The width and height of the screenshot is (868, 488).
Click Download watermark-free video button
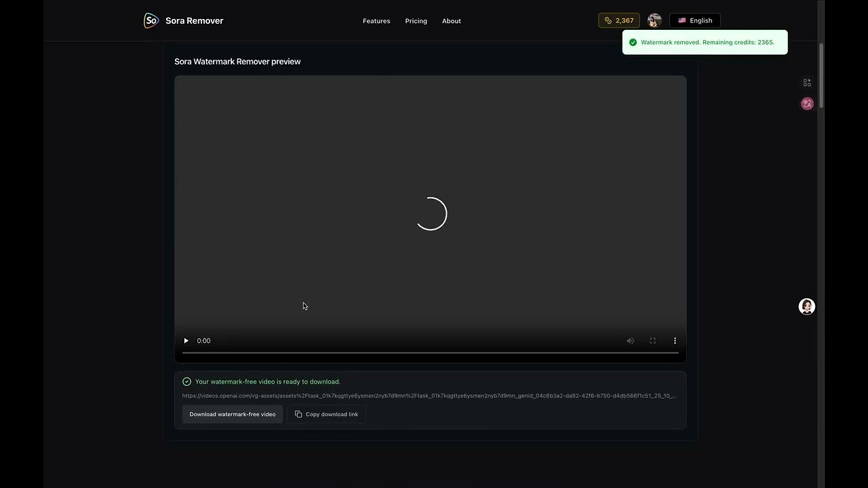point(233,414)
